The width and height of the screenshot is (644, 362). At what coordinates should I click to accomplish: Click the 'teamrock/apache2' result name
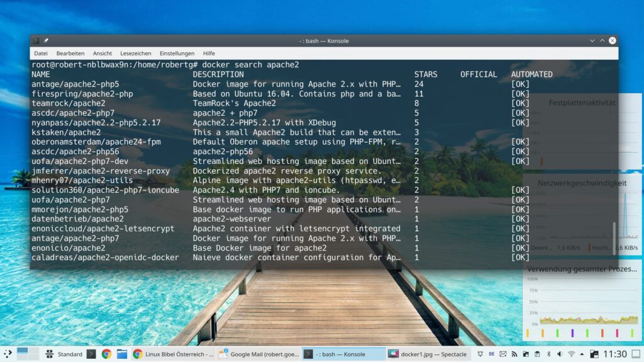68,104
